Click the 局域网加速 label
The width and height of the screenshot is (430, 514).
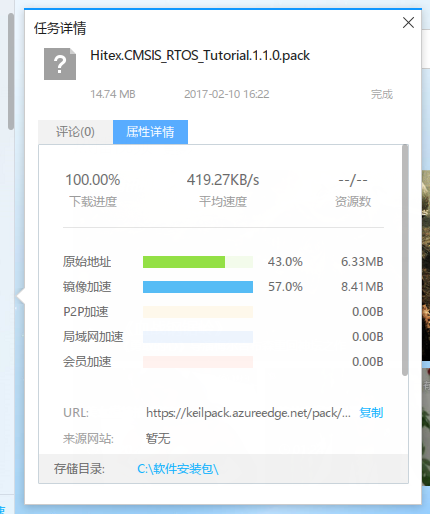(93, 337)
